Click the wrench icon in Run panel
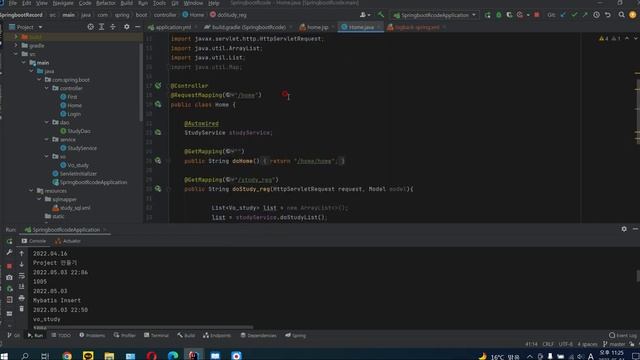This screenshot has width=640, height=360. pos(9,253)
